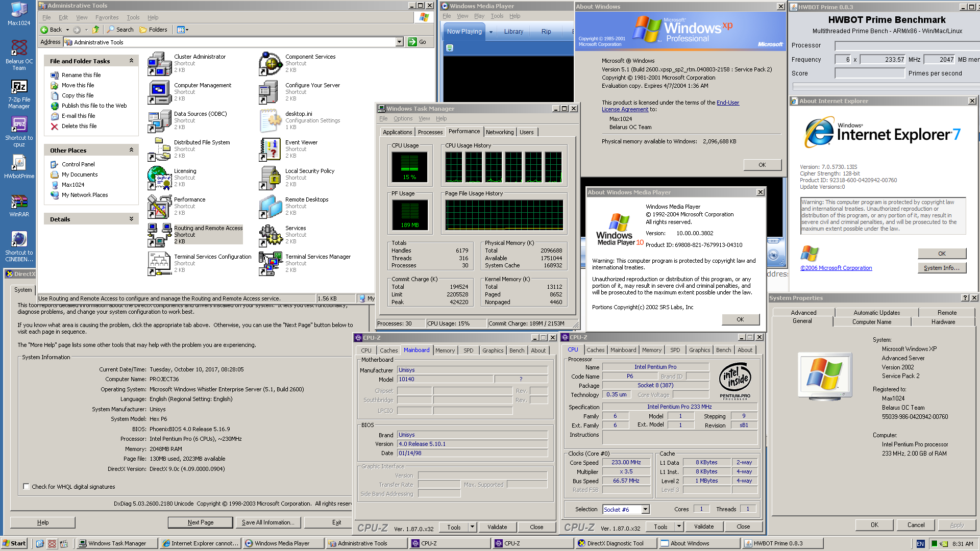Click the Save All Information button

pos(268,522)
